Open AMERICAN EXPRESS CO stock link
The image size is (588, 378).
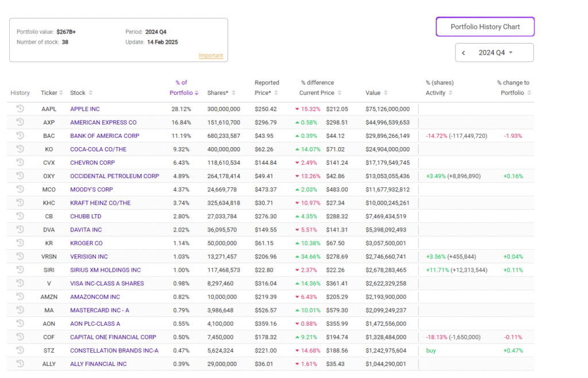[x=103, y=122]
